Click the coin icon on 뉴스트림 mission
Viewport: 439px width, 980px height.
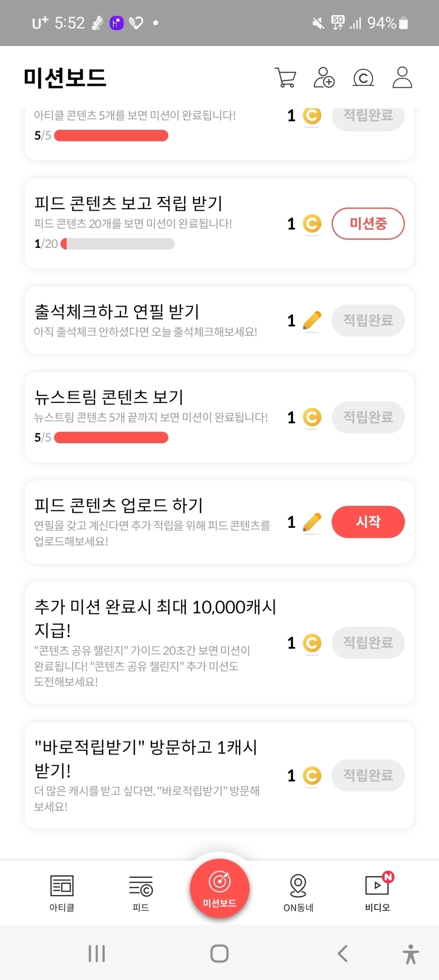tap(312, 417)
